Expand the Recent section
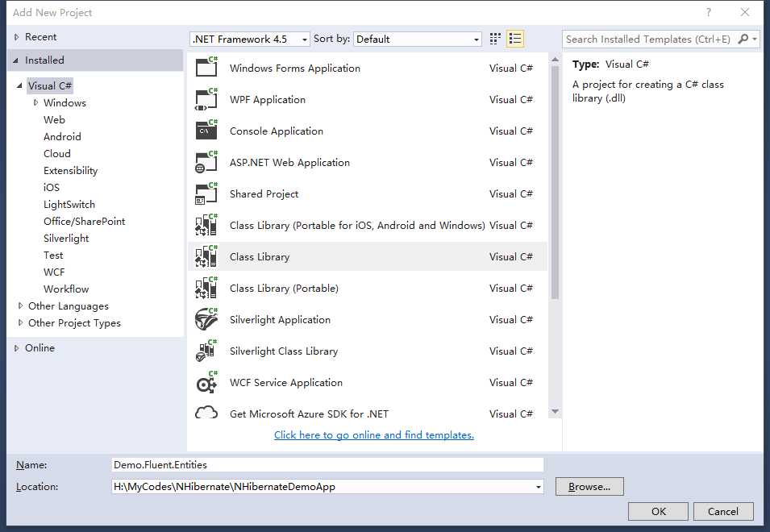The image size is (770, 532). coord(16,37)
